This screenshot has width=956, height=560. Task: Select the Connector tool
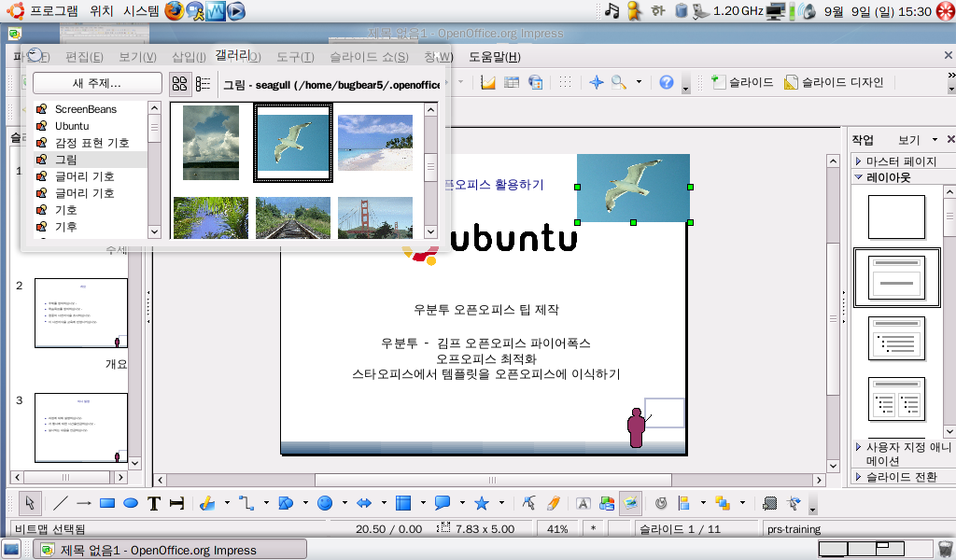[x=246, y=503]
